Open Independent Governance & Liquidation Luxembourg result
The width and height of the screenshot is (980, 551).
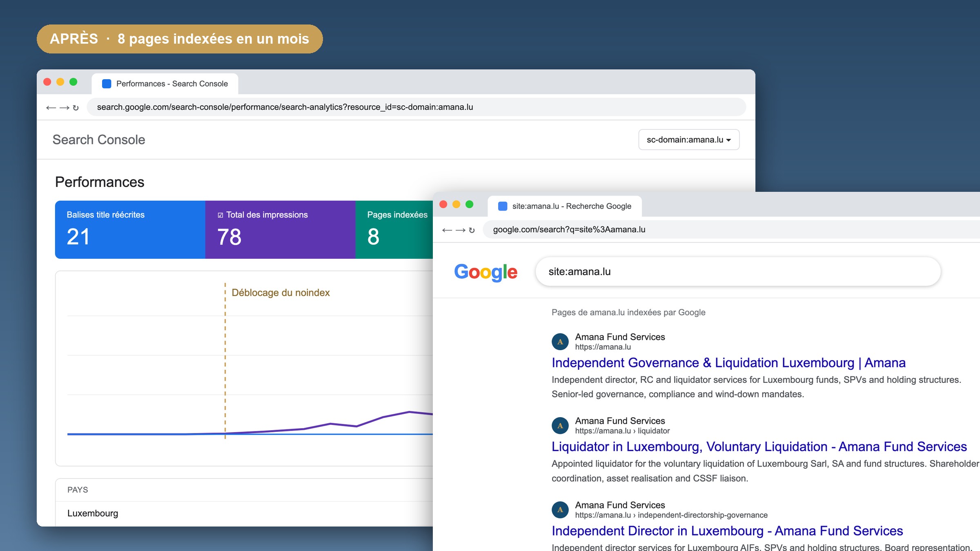[x=728, y=362]
